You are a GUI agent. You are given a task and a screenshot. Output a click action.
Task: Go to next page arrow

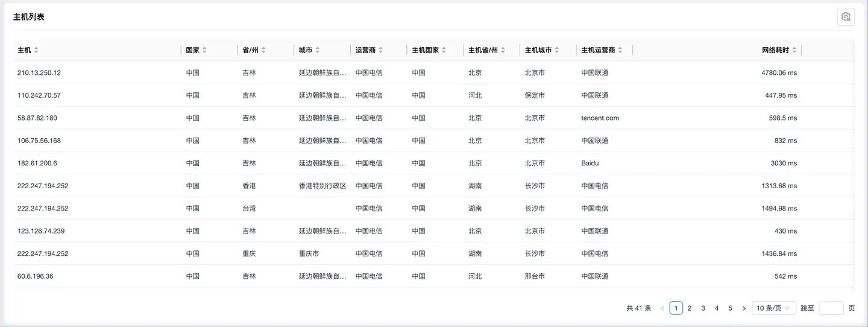[744, 308]
